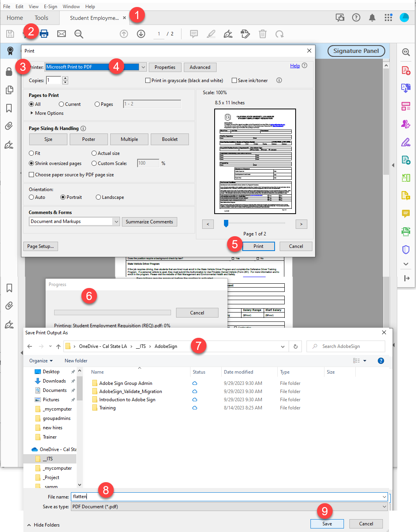Open the E-Sign menu
416x532 pixels.
coord(51,6)
